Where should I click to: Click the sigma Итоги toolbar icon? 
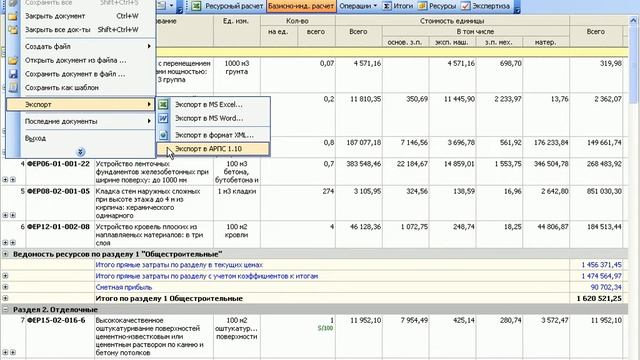387,6
